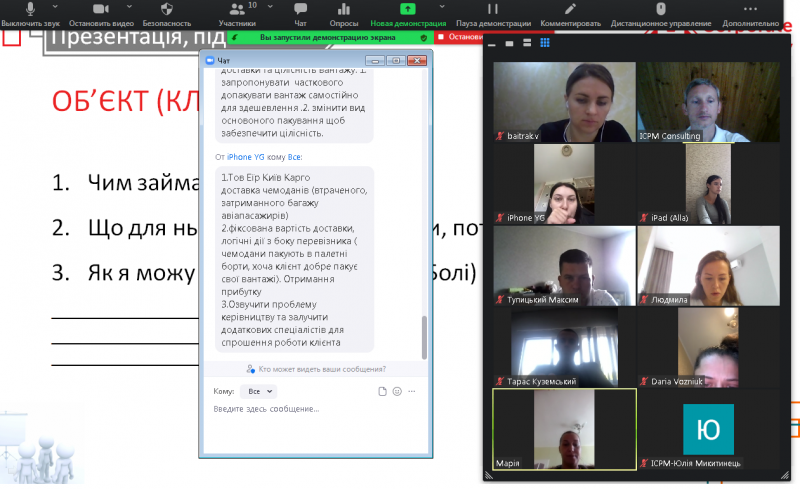Viewport: 800px width, 489px height.
Task: Click green shield icon on sharing banner
Action: pos(423,37)
